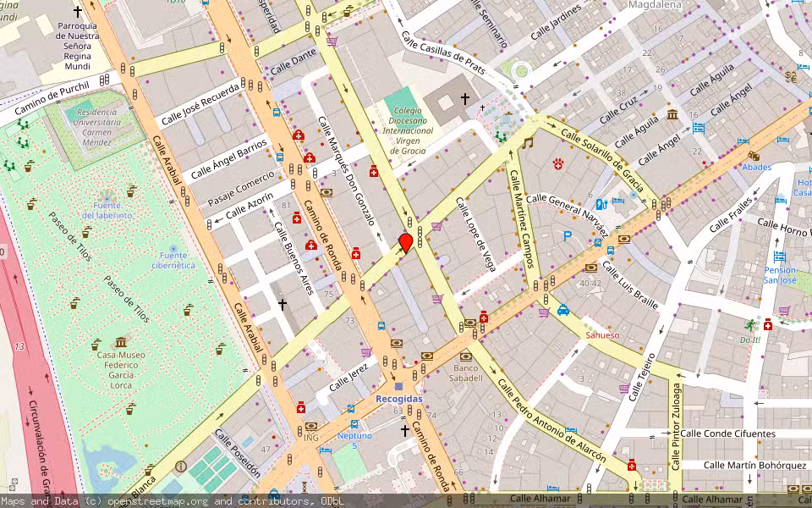
Task: Click the Residencia Universitaria Carmen Méndez label
Action: coord(96,127)
